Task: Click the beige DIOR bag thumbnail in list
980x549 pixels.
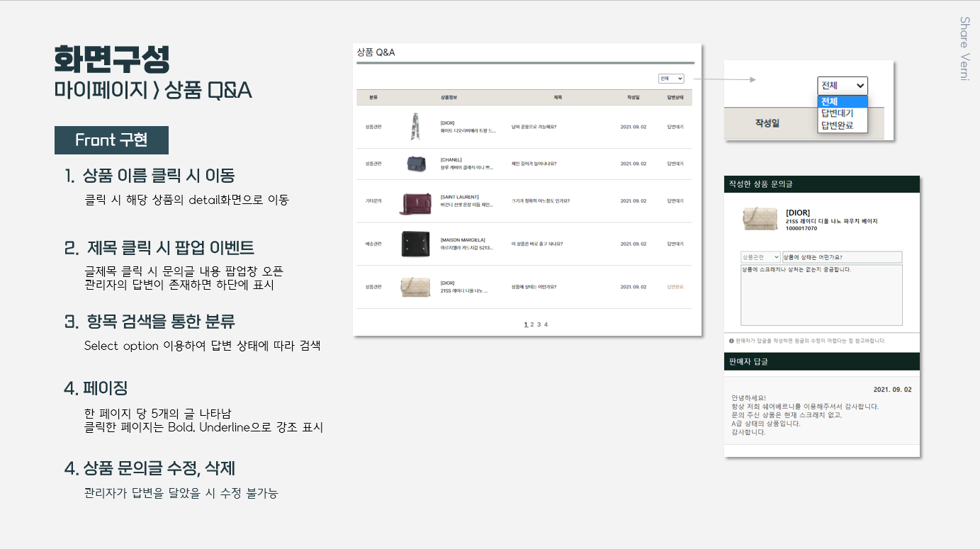Action: point(415,287)
